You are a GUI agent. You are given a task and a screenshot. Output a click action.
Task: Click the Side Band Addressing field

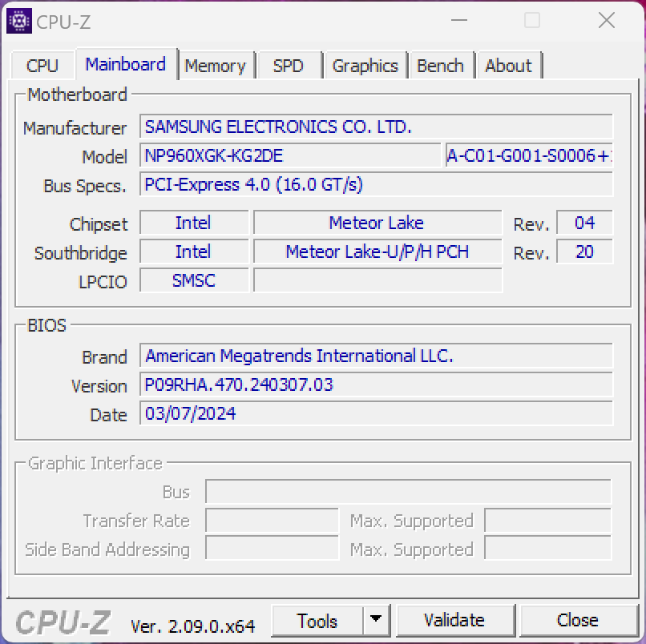point(272,548)
